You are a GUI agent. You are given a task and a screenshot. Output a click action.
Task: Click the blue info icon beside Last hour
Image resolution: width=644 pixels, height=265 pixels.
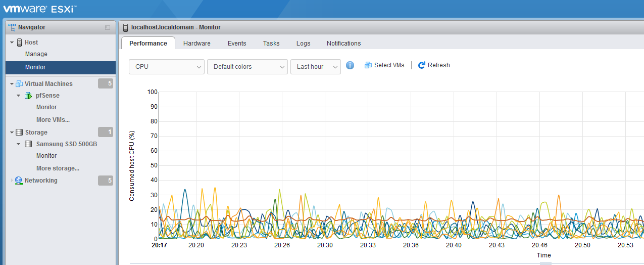coord(350,66)
